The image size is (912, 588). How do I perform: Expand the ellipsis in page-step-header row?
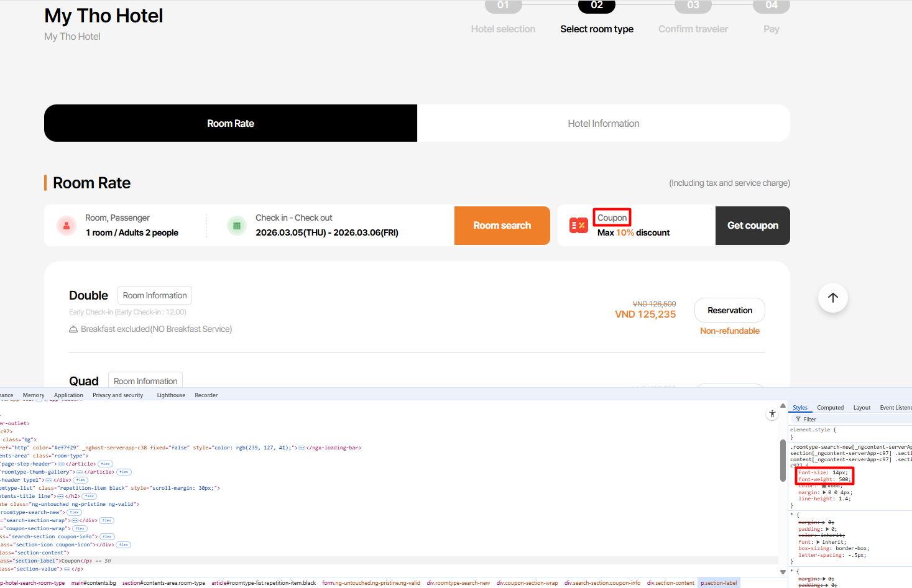[61, 464]
